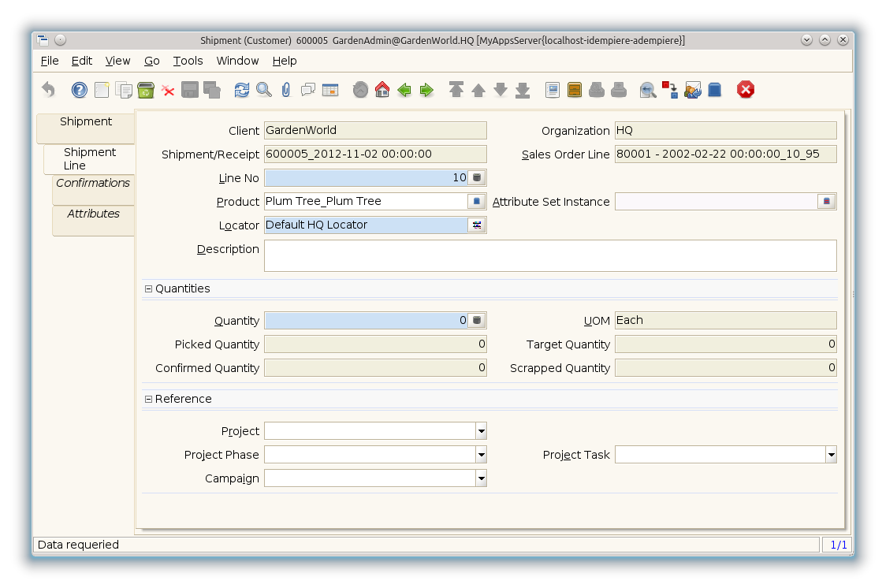The height and width of the screenshot is (588, 886).
Task: Open the Project Task dropdown
Action: coord(831,455)
